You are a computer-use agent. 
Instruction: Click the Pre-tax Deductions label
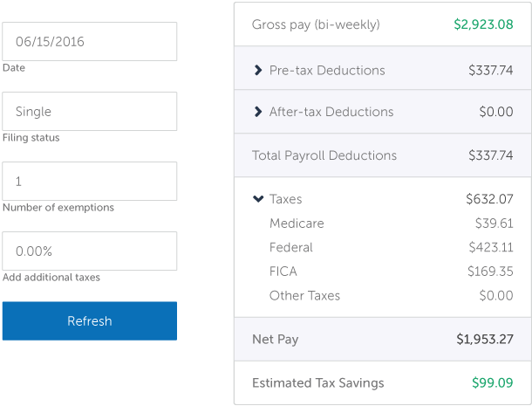[x=327, y=70]
